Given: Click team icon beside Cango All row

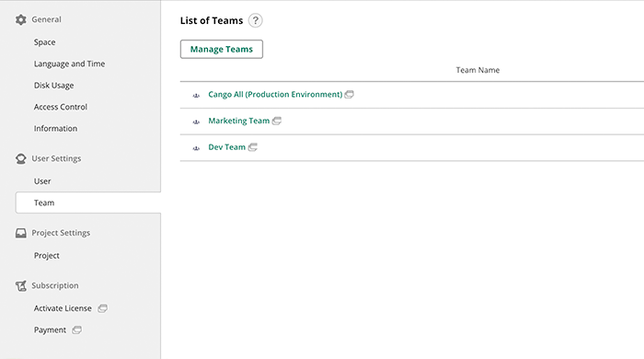Looking at the screenshot, I should click(196, 96).
